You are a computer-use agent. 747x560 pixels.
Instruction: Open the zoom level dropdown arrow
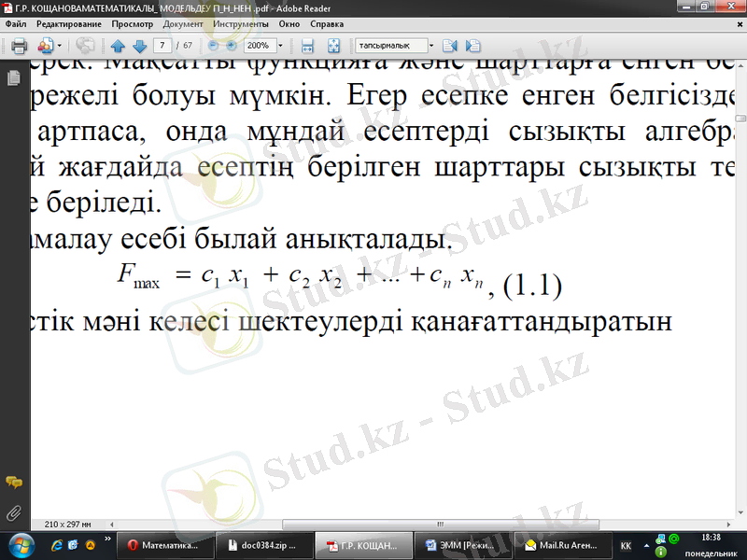(280, 46)
